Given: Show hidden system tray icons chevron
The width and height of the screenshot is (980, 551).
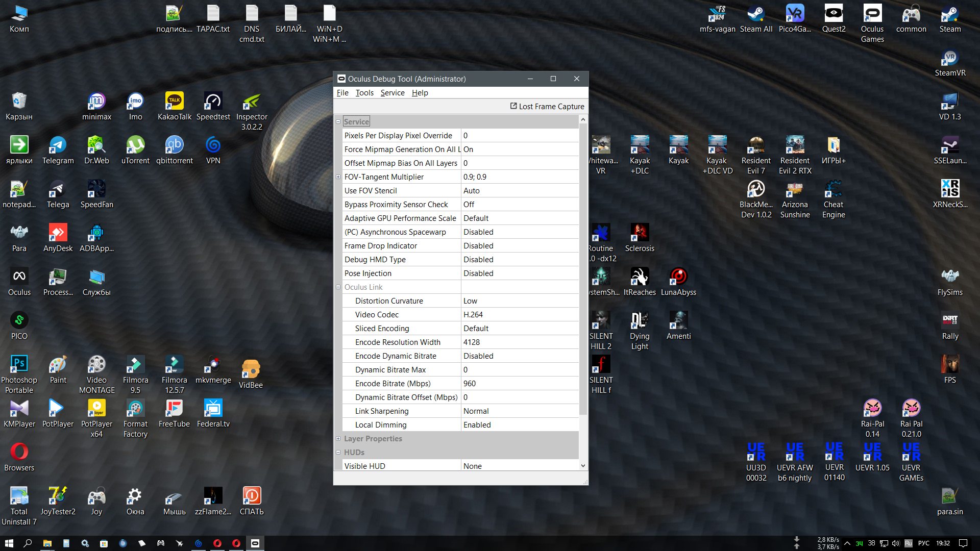Looking at the screenshot, I should coord(847,543).
